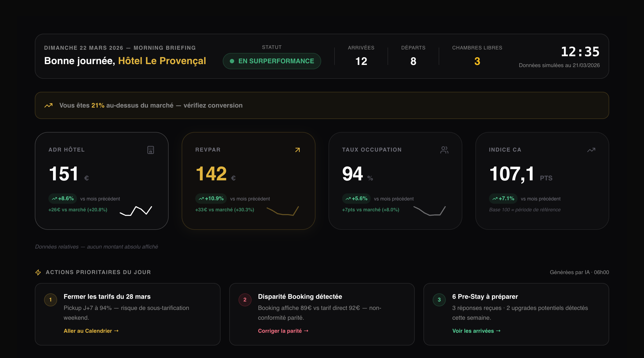Click the 107,1 PTS index value
The image size is (644, 358).
click(x=521, y=174)
